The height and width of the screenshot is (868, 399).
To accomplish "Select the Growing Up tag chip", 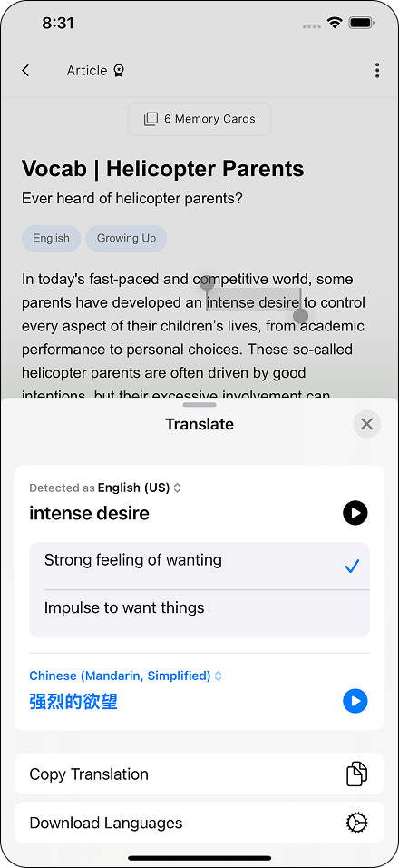I will (127, 239).
